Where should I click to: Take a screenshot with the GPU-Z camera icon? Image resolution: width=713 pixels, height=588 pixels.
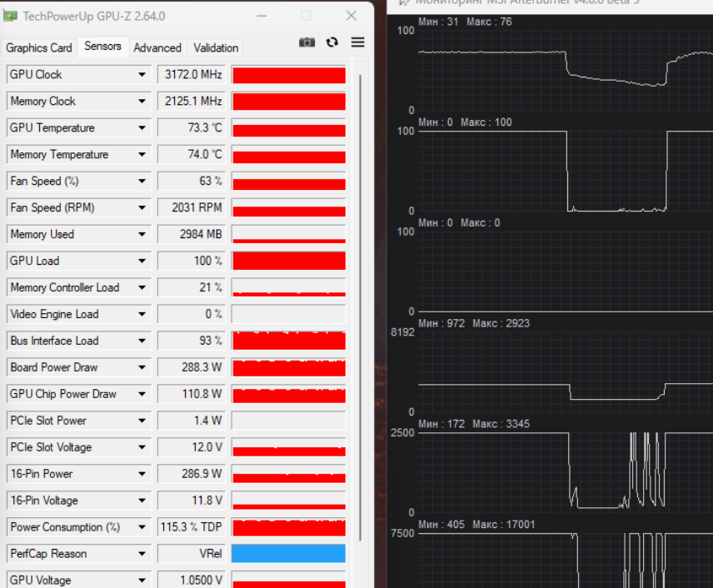point(307,42)
